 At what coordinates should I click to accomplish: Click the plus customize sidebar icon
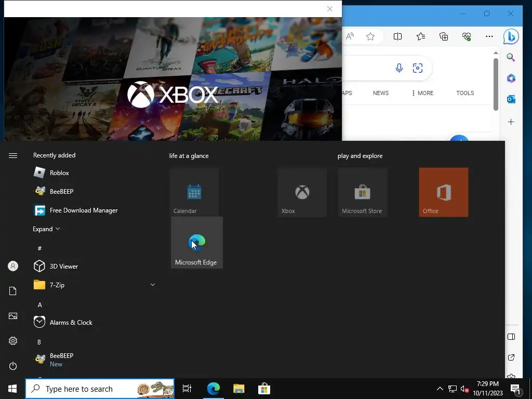(x=511, y=122)
